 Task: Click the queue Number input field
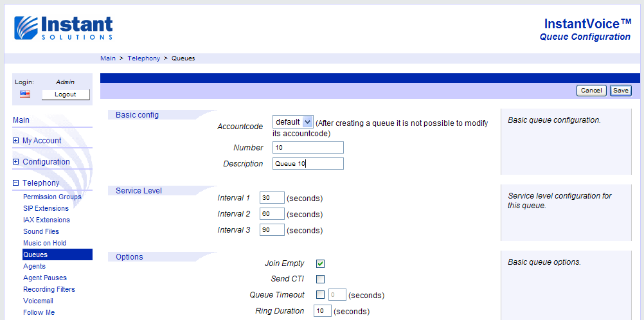(308, 148)
